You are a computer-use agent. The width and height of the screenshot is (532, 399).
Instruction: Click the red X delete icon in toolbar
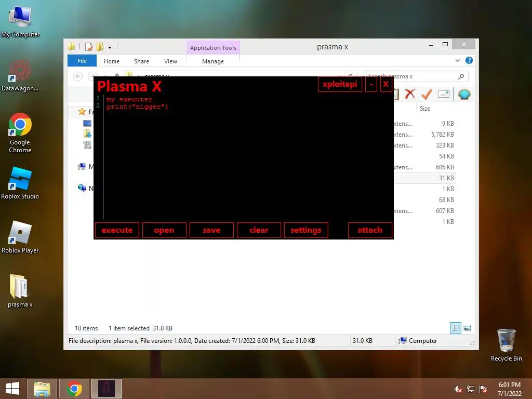click(410, 94)
